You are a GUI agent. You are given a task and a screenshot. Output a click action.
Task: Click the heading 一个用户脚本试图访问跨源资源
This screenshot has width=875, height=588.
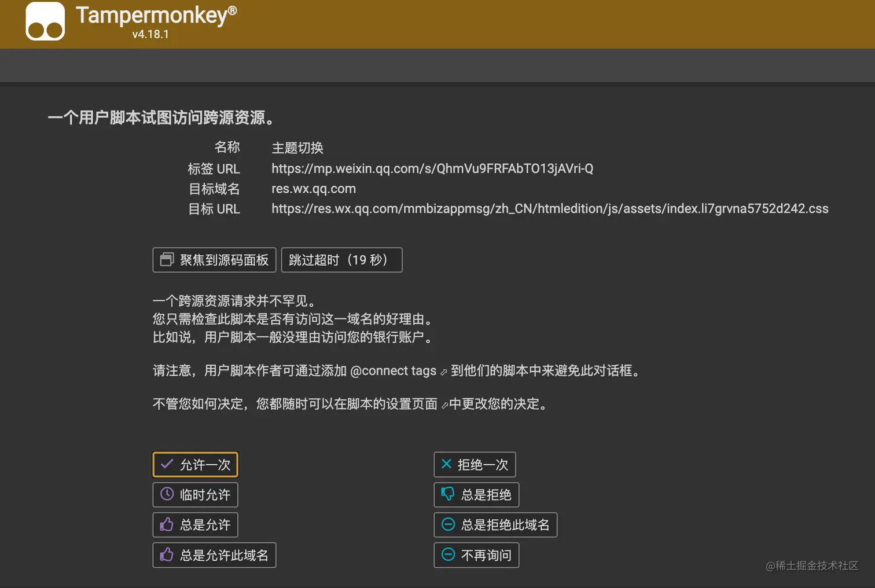[161, 118]
